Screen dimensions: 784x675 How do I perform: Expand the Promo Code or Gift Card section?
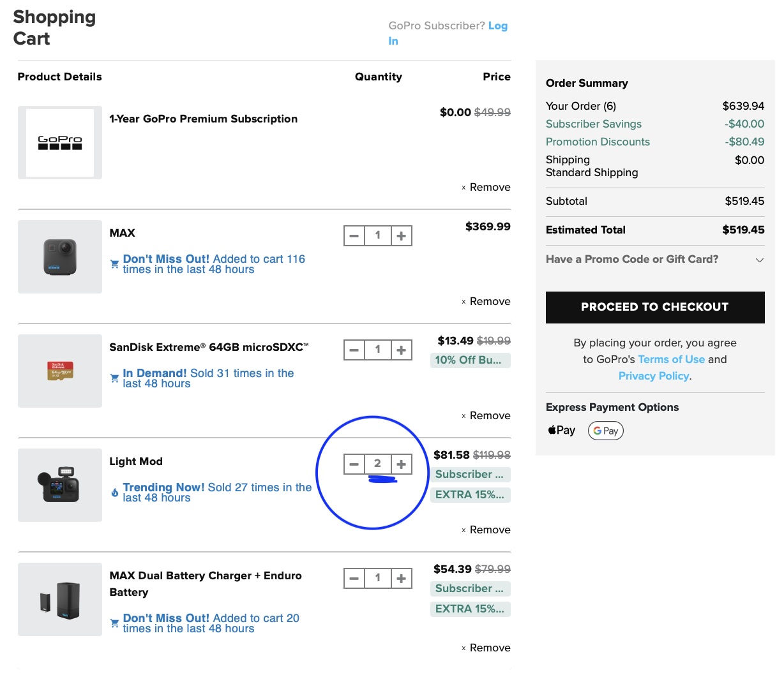[654, 259]
